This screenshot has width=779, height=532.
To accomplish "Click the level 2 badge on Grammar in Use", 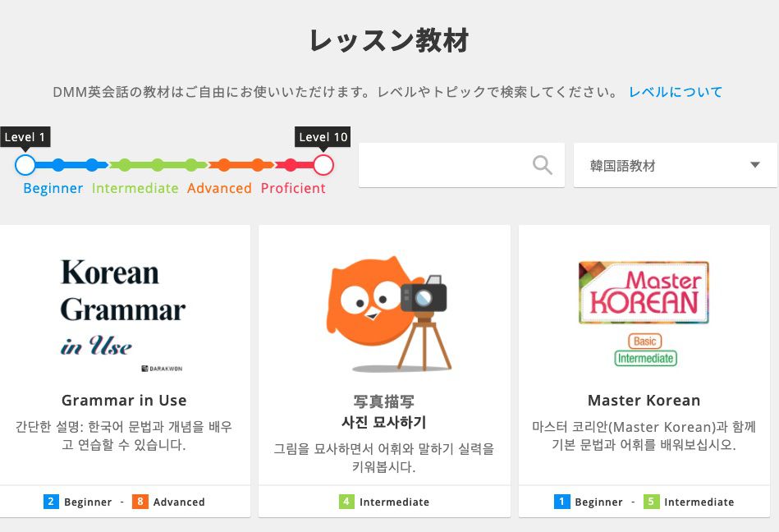I will (x=51, y=502).
